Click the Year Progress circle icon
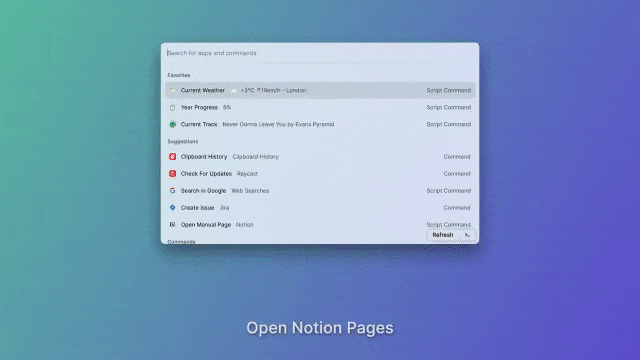Screen dimensions: 640x360 point(173,107)
